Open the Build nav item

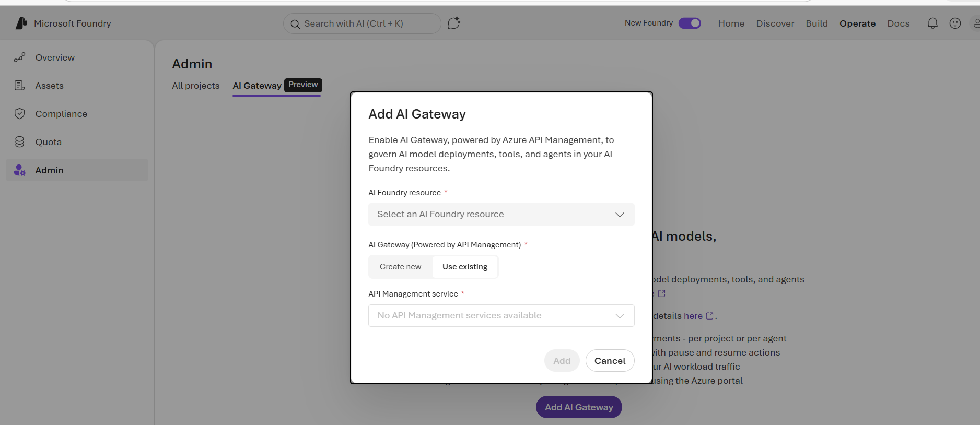click(816, 23)
